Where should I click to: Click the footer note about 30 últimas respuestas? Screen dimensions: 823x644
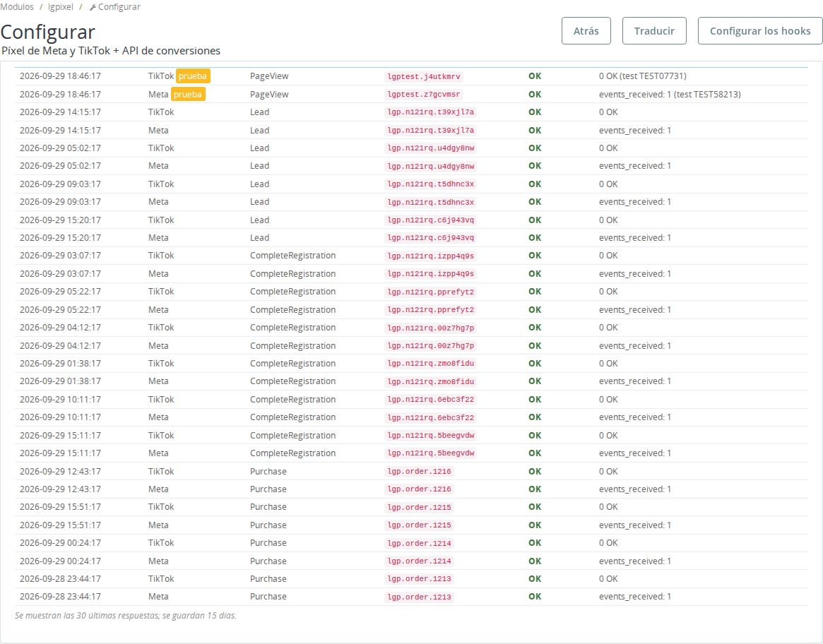tap(126, 616)
